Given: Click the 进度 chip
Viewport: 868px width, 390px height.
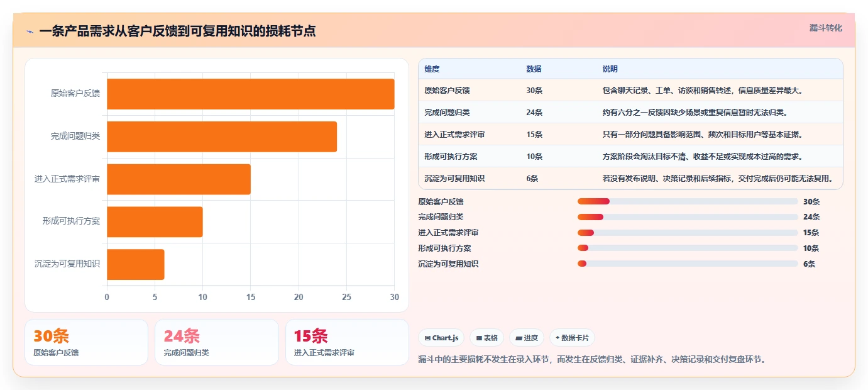Looking at the screenshot, I should (527, 338).
